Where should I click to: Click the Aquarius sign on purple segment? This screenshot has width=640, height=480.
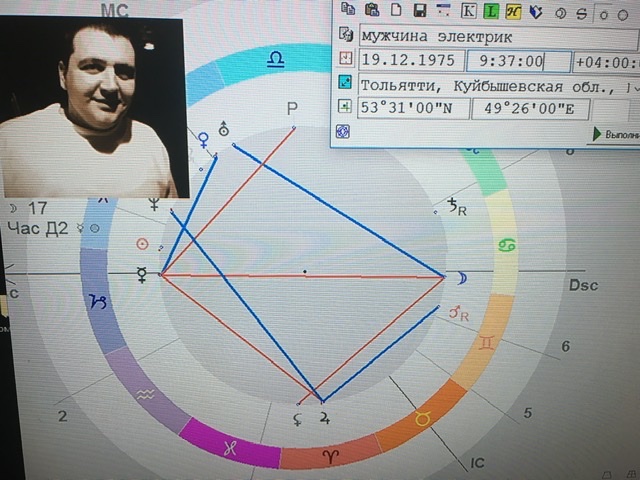tap(145, 395)
